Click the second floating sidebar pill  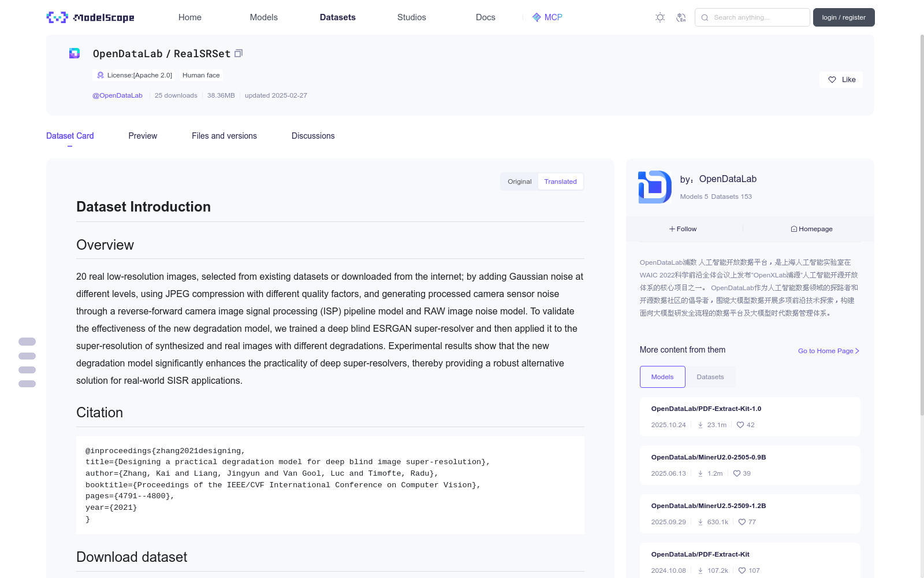[x=27, y=356]
